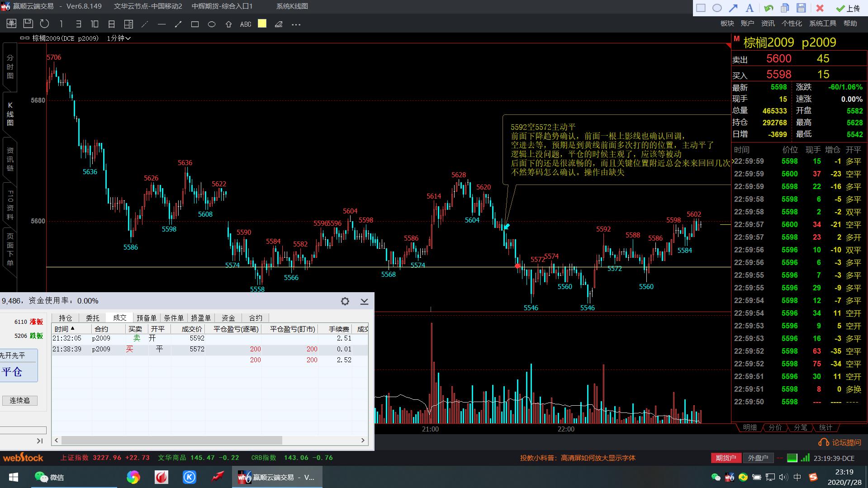Click the chain-link icon beside 棕榈2009
868x488 pixels.
25,38
